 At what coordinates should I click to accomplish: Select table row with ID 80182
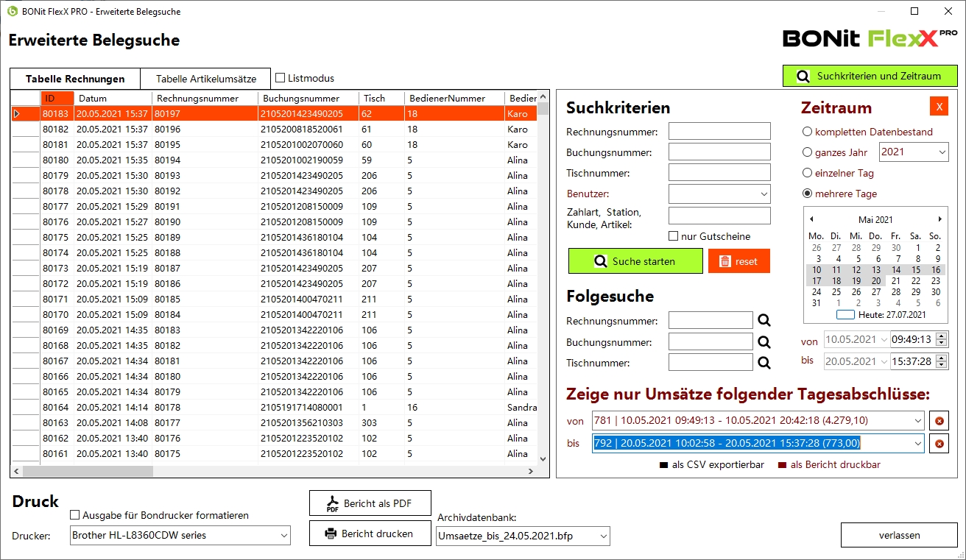pyautogui.click(x=274, y=129)
